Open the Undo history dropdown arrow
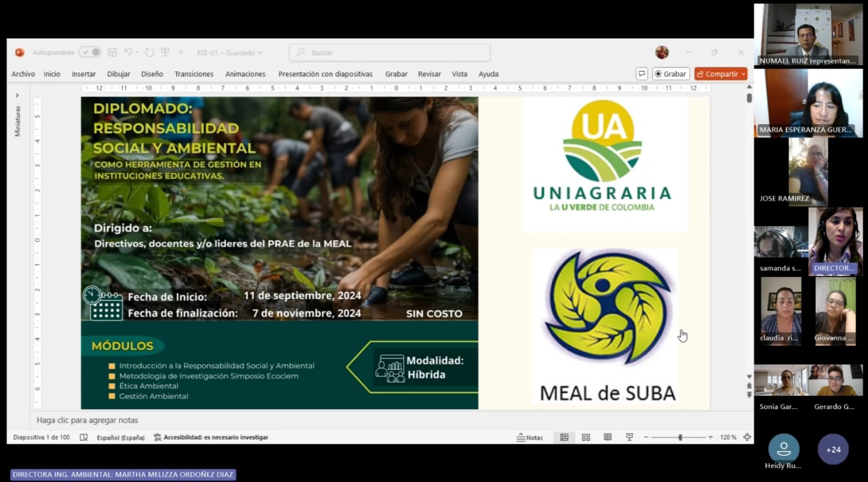The height and width of the screenshot is (482, 868). tap(137, 53)
